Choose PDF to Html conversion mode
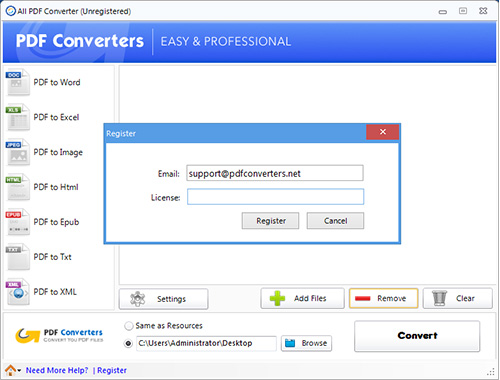 pos(56,187)
